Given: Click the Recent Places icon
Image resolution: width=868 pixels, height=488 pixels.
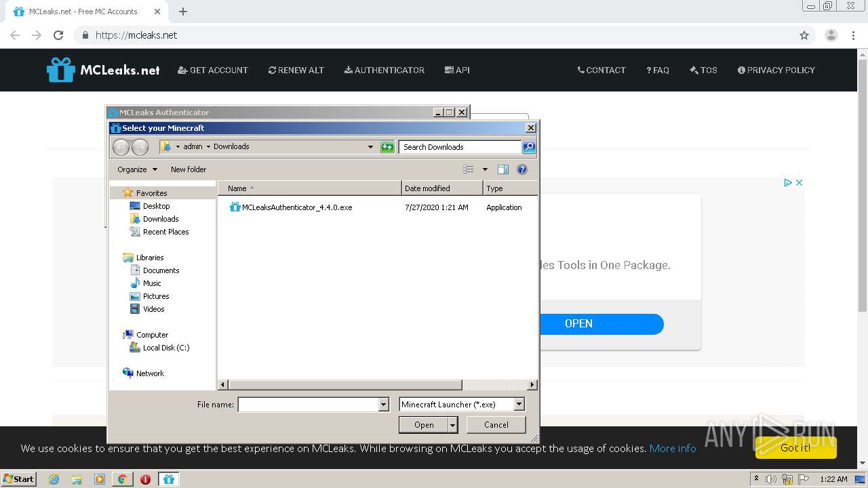Looking at the screenshot, I should pyautogui.click(x=135, y=232).
